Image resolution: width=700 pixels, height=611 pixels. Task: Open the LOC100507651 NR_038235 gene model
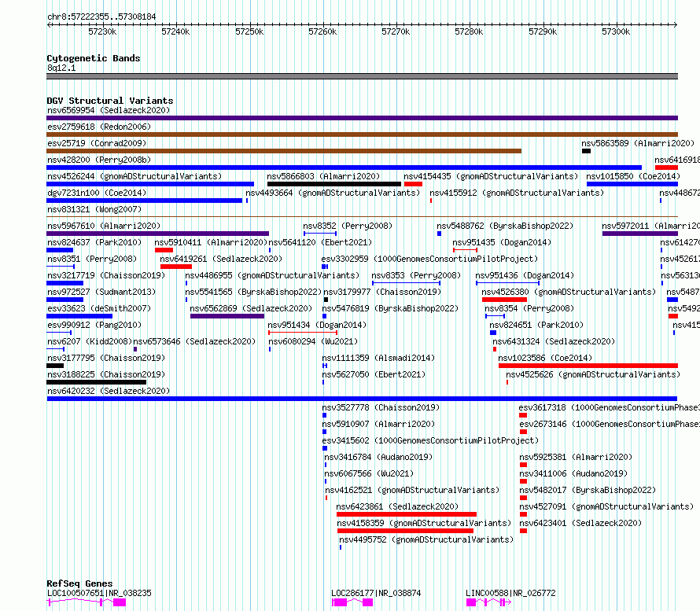87,602
